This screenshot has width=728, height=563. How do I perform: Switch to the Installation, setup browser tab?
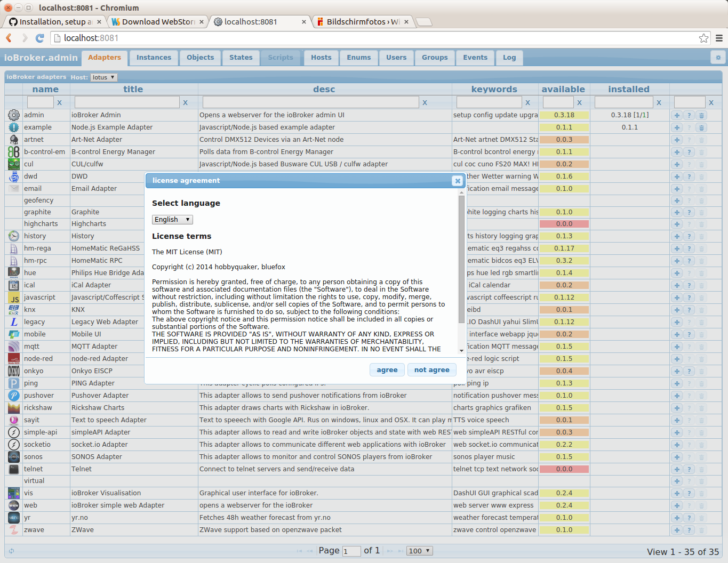(55, 22)
